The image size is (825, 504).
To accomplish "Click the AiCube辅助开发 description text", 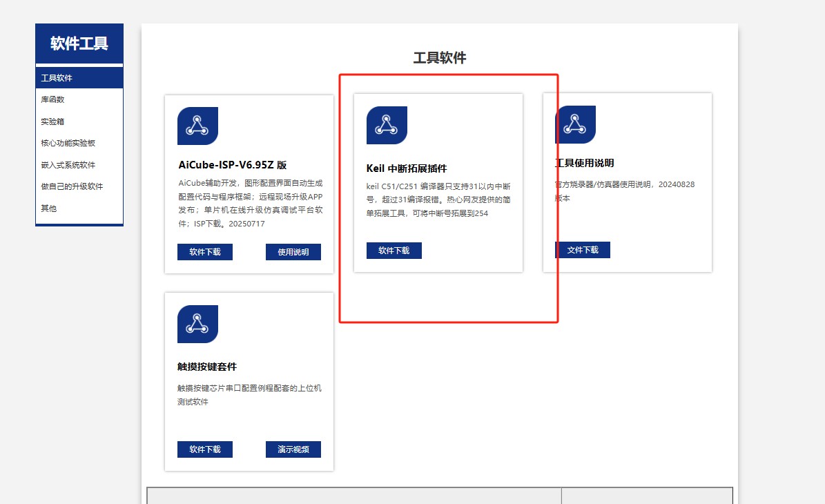I will pyautogui.click(x=251, y=203).
